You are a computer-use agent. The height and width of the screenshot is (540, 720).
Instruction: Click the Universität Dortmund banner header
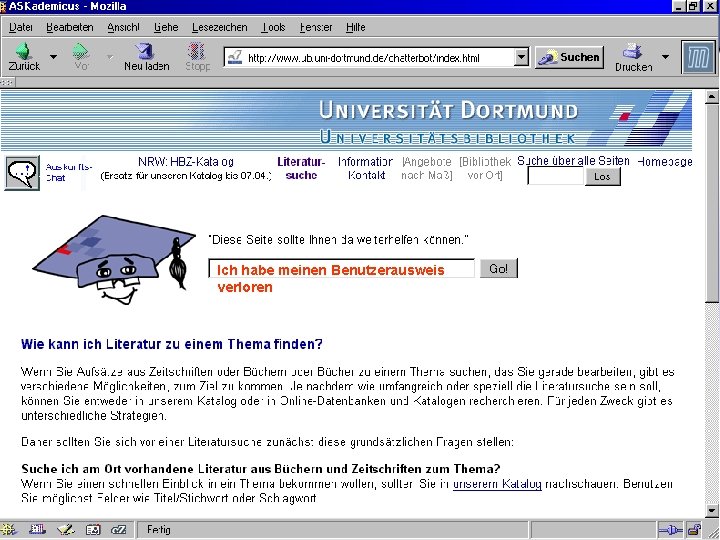pyautogui.click(x=347, y=120)
